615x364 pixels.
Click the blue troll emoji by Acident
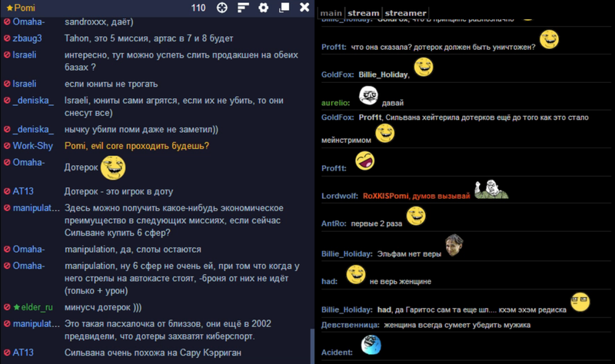(x=371, y=345)
